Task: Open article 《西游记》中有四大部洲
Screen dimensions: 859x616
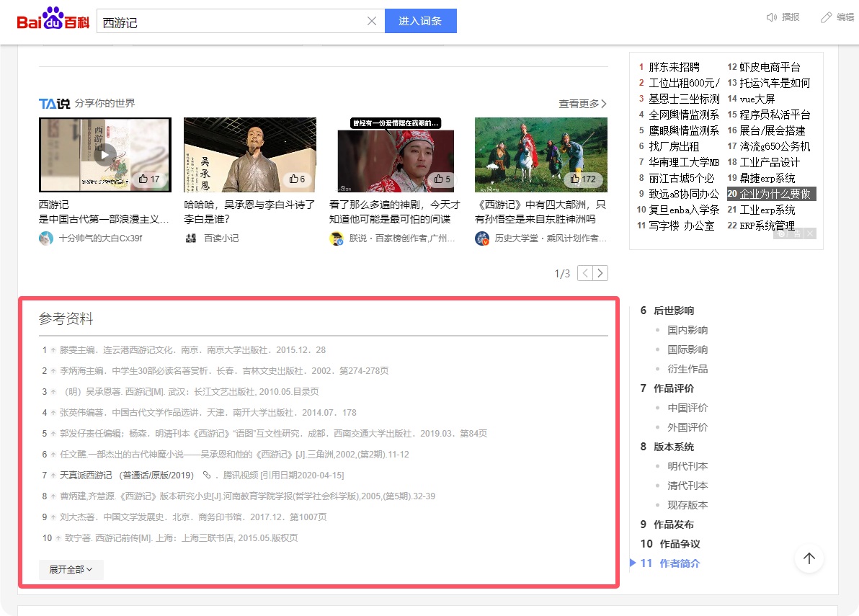Action: (540, 212)
